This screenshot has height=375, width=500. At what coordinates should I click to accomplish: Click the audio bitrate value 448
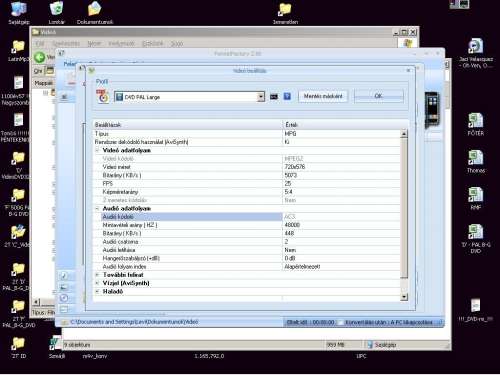(x=289, y=233)
